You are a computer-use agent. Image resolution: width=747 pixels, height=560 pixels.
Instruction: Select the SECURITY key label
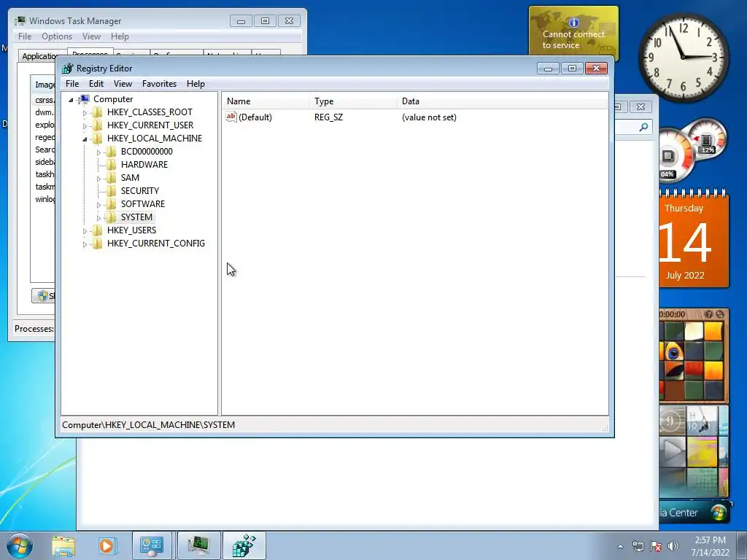point(140,190)
